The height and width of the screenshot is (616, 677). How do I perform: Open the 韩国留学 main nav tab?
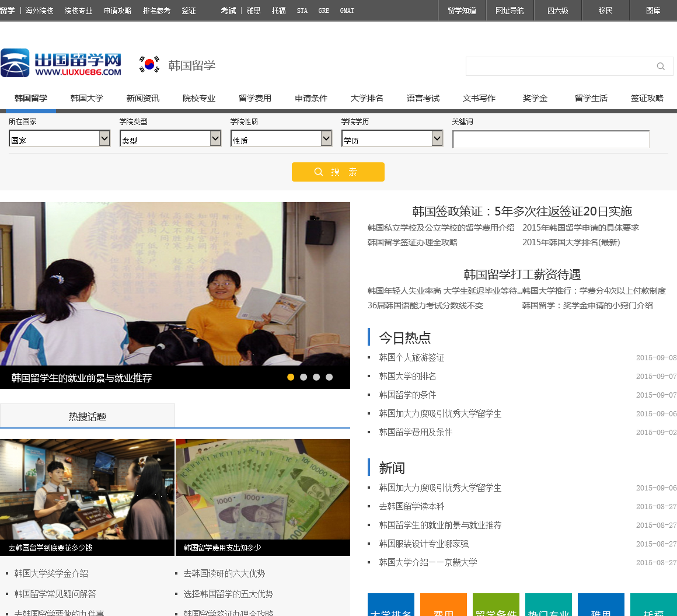coord(31,98)
